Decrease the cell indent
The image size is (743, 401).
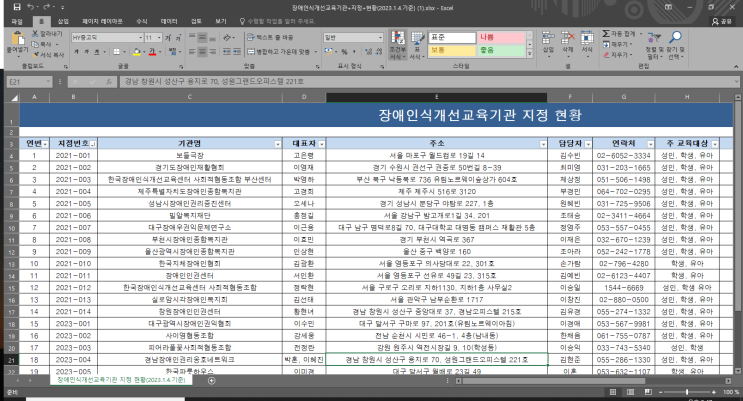coord(227,52)
